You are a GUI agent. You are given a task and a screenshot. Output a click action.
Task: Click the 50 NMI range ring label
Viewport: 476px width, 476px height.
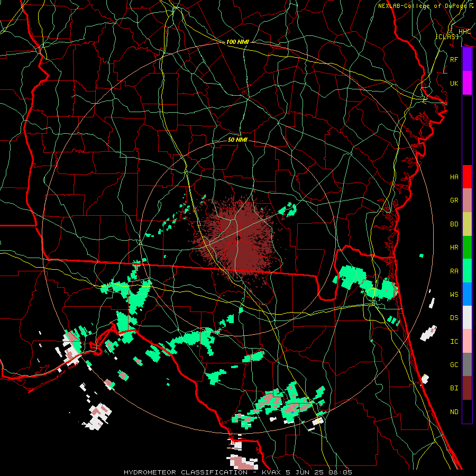point(237,140)
